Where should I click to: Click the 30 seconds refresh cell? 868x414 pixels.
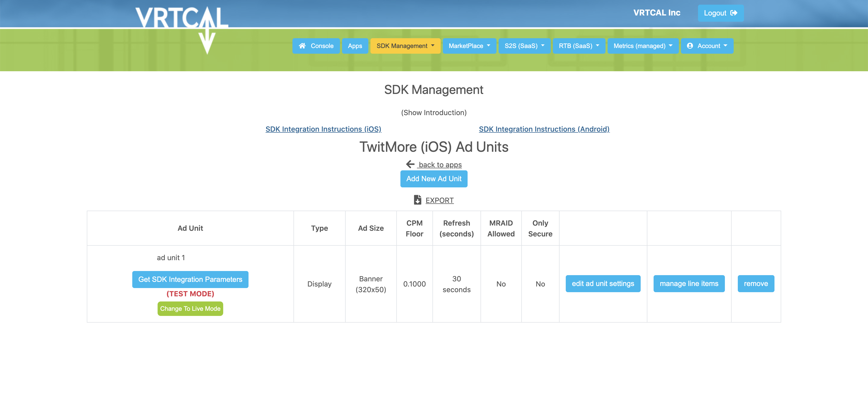(x=456, y=284)
